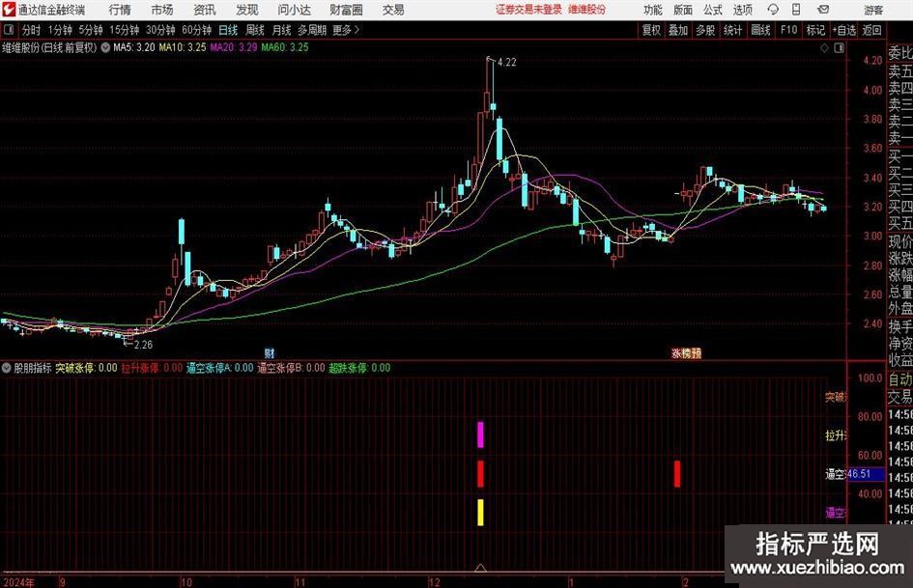The image size is (913, 588).
Task: Click 证券交易未登录 login status
Action: tap(528, 10)
